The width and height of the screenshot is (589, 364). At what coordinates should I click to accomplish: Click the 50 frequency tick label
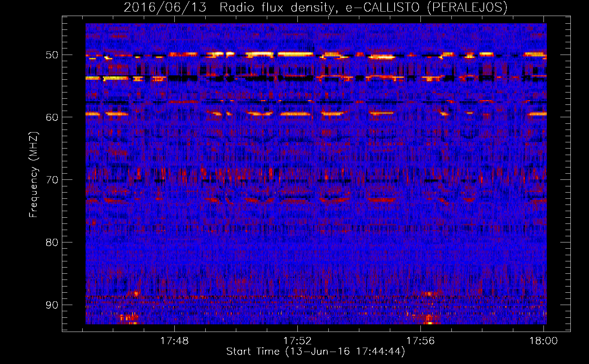pos(52,55)
